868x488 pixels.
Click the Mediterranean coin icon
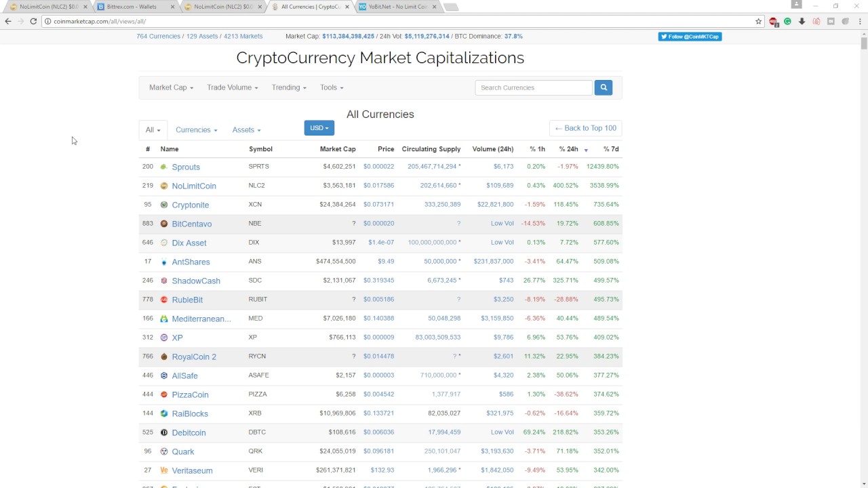[x=163, y=319]
